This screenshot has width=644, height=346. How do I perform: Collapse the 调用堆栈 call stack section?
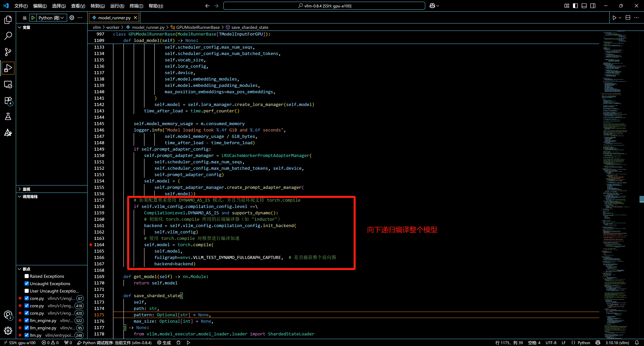[x=51, y=197]
